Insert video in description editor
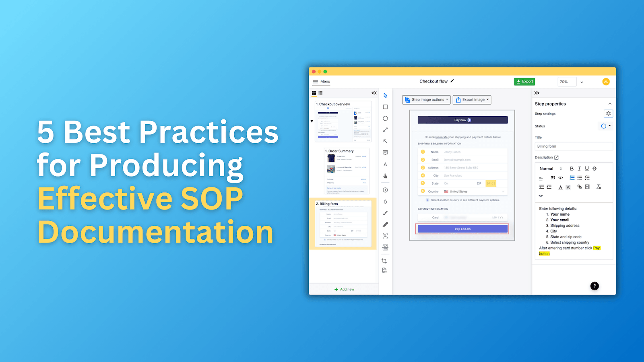Screen dimensions: 644x362 [x=587, y=187]
